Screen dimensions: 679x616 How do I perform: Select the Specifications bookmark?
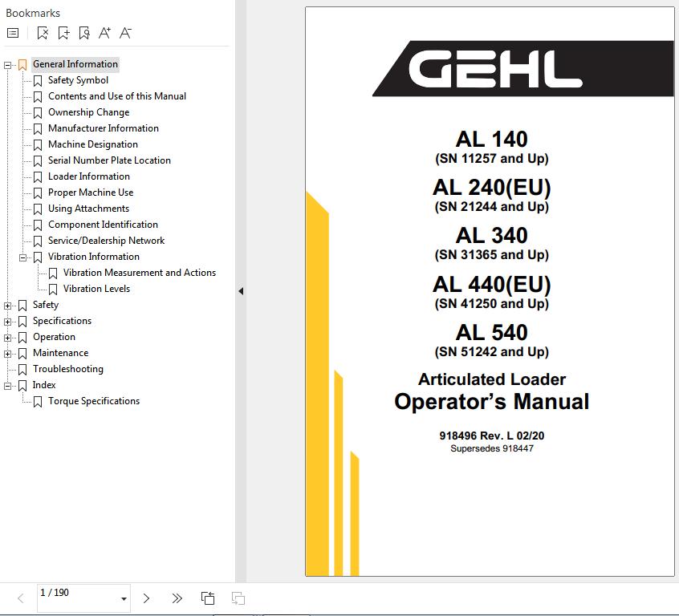click(63, 320)
